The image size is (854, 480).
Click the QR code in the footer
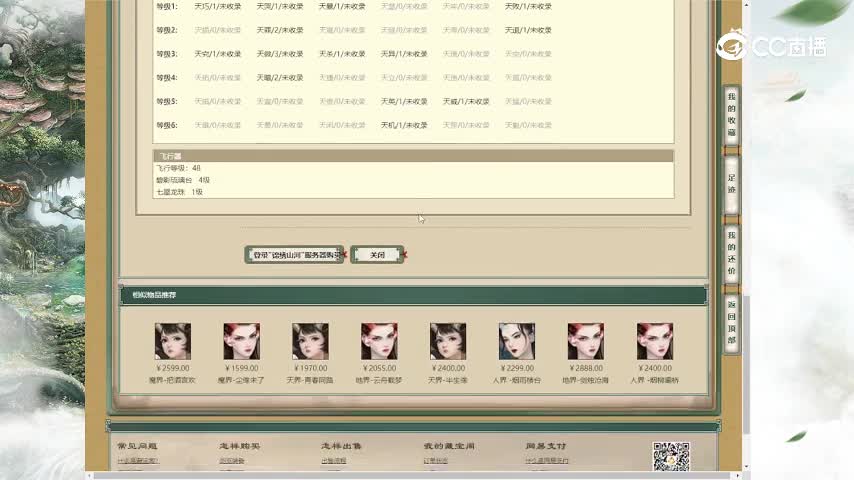coord(671,457)
